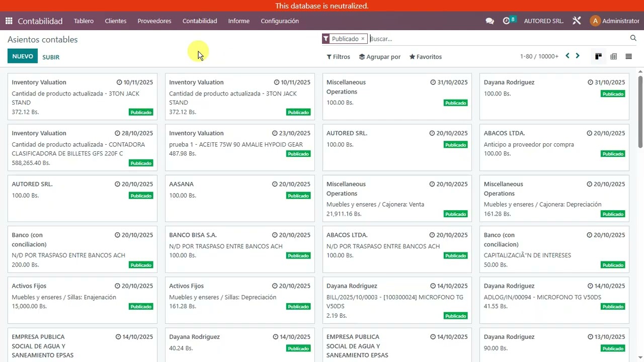The width and height of the screenshot is (644, 362).
Task: Click the record pager 1-80 / 10000+
Action: [539, 57]
